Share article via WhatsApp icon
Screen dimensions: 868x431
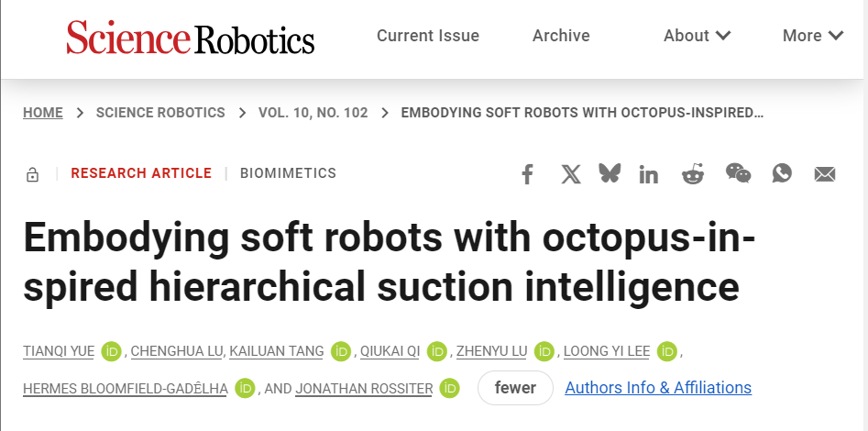(782, 173)
